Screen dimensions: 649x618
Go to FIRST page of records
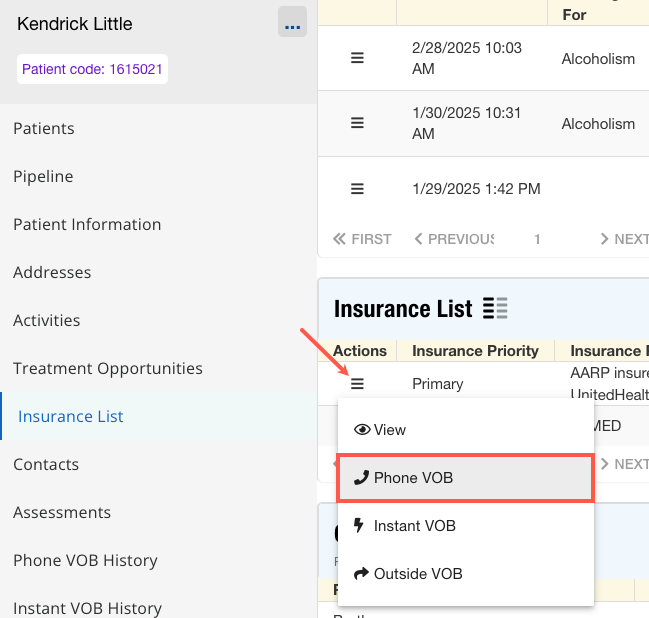coord(362,239)
